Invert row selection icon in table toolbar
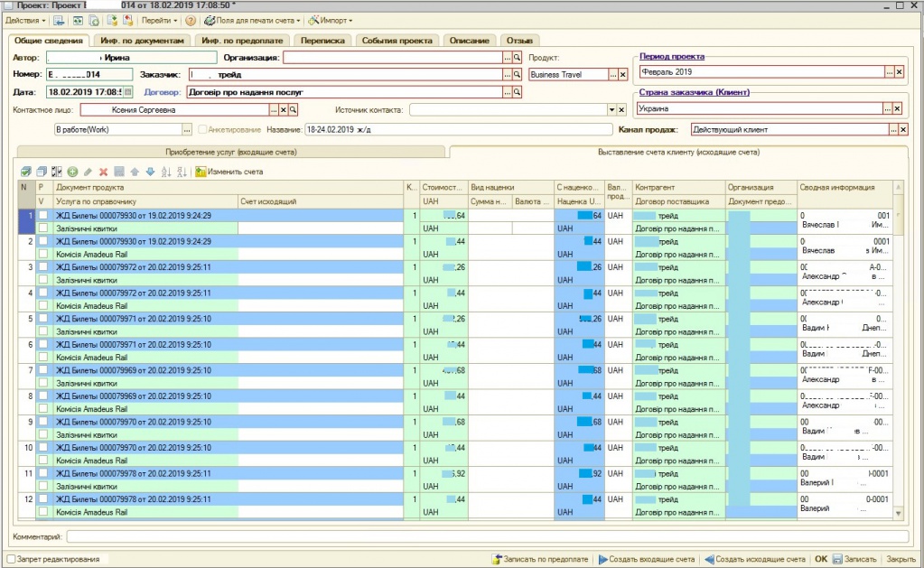This screenshot has width=924, height=568. point(57,172)
